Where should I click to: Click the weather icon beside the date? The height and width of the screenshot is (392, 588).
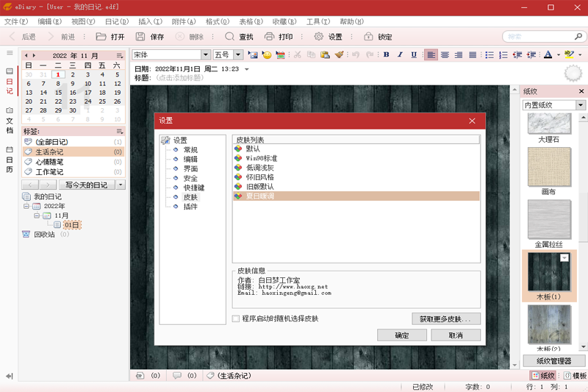tap(573, 73)
